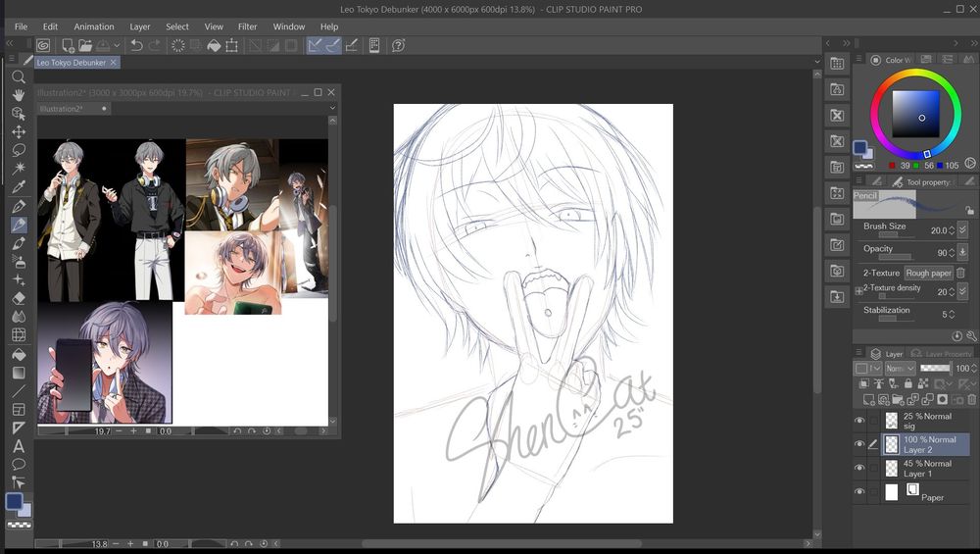
Task: Select the Lasso selection tool
Action: 19,150
